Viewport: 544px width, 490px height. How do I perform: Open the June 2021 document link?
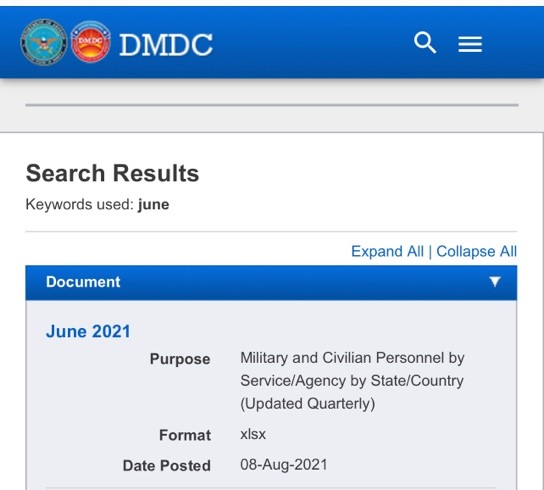pos(88,331)
